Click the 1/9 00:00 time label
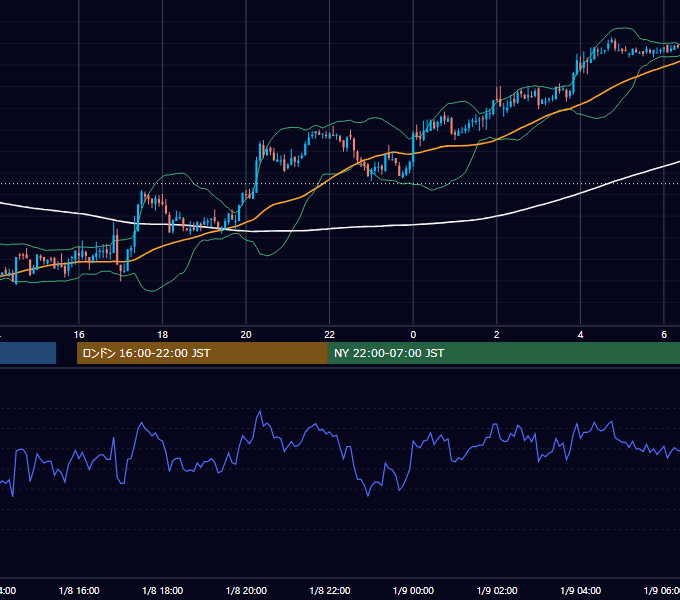The height and width of the screenshot is (600, 680). [x=413, y=590]
